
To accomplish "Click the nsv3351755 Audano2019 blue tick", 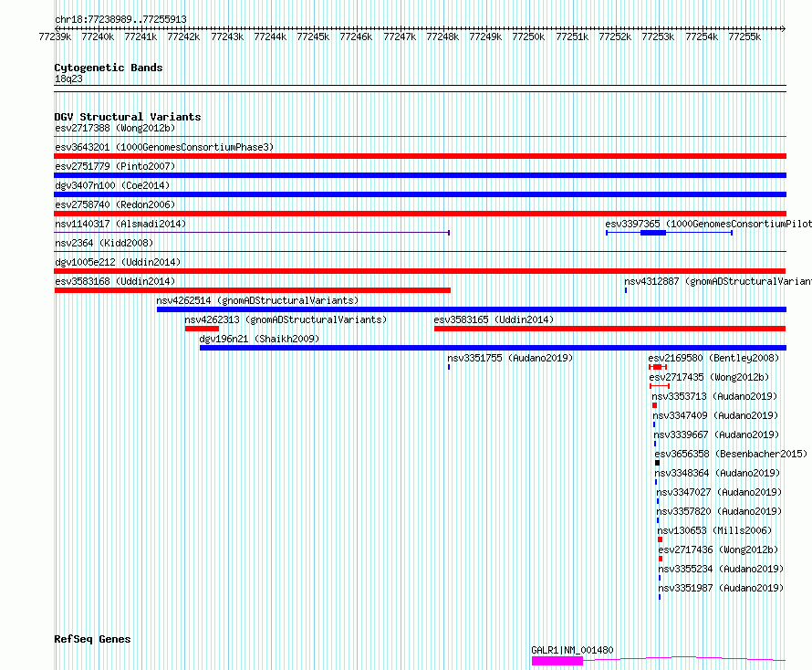I will [x=449, y=367].
